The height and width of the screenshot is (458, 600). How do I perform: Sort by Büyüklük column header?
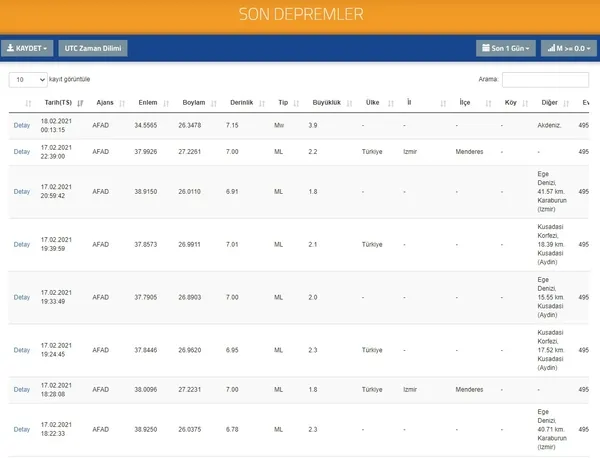(327, 102)
